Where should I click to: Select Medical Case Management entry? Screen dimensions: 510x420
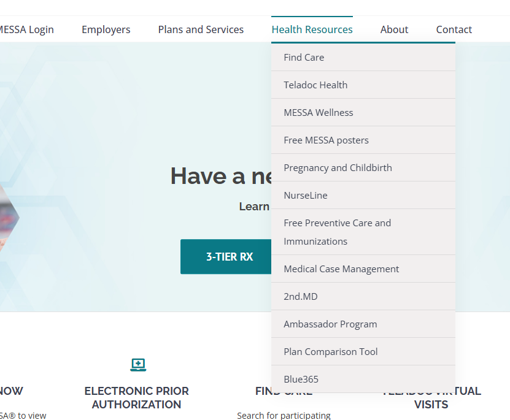click(341, 269)
